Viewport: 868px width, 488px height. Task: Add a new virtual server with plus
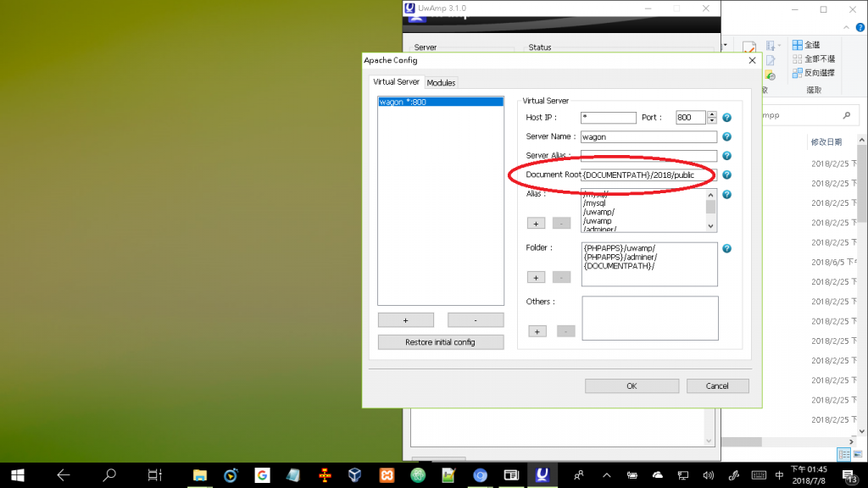point(406,320)
